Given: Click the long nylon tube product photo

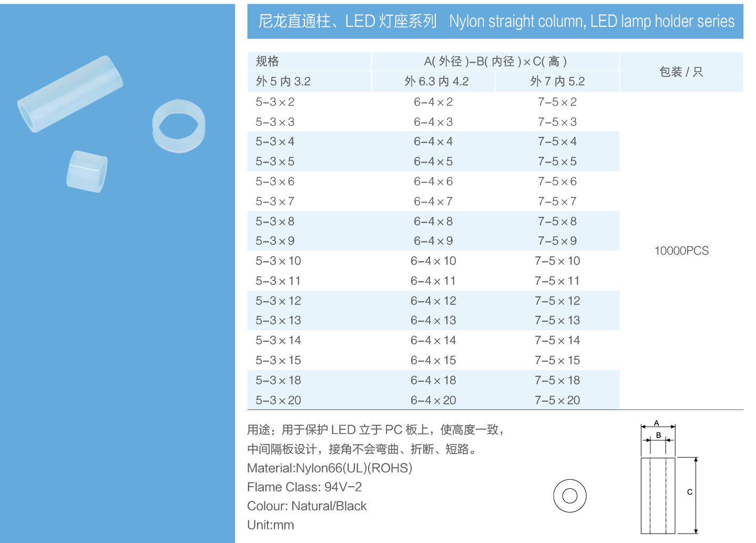Looking at the screenshot, I should tap(70, 94).
